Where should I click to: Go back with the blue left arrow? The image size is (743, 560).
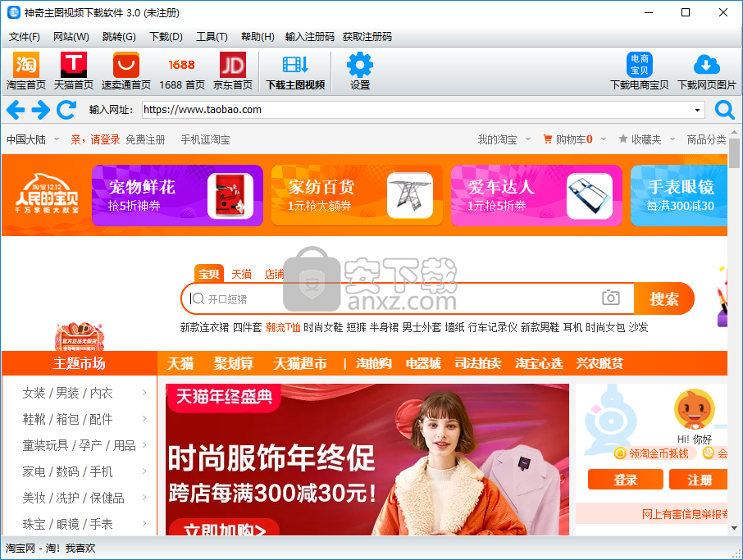(x=16, y=110)
